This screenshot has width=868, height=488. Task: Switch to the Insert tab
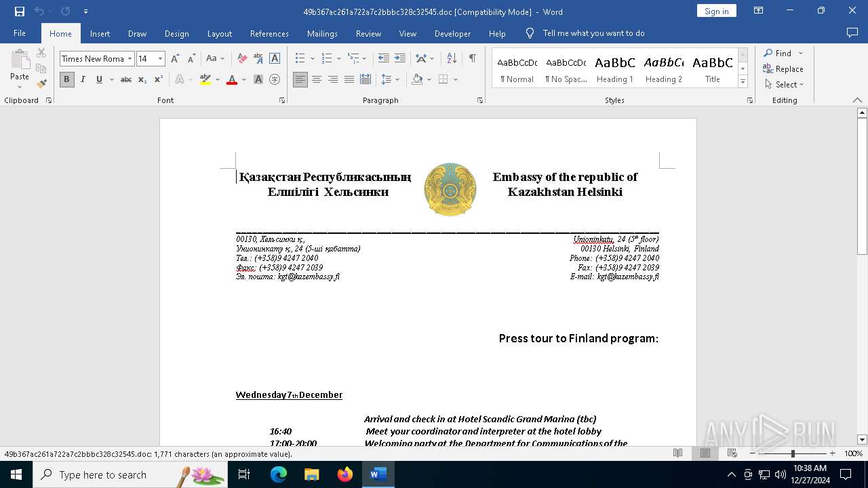[x=100, y=33]
